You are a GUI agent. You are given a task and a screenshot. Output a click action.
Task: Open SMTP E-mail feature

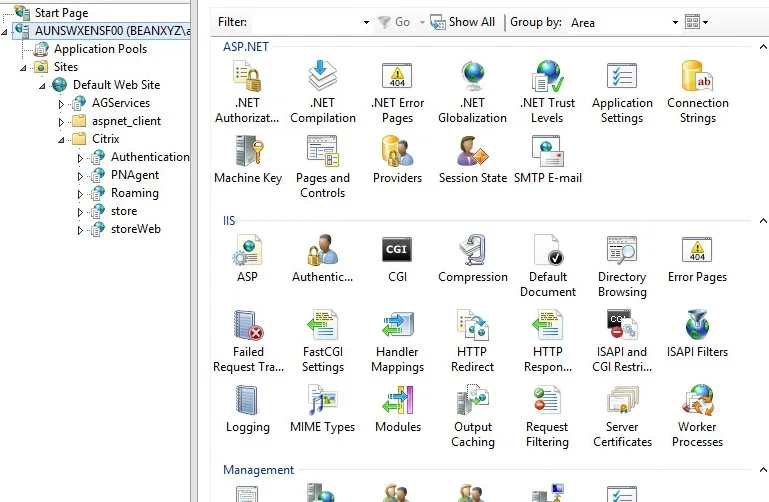[x=548, y=159]
